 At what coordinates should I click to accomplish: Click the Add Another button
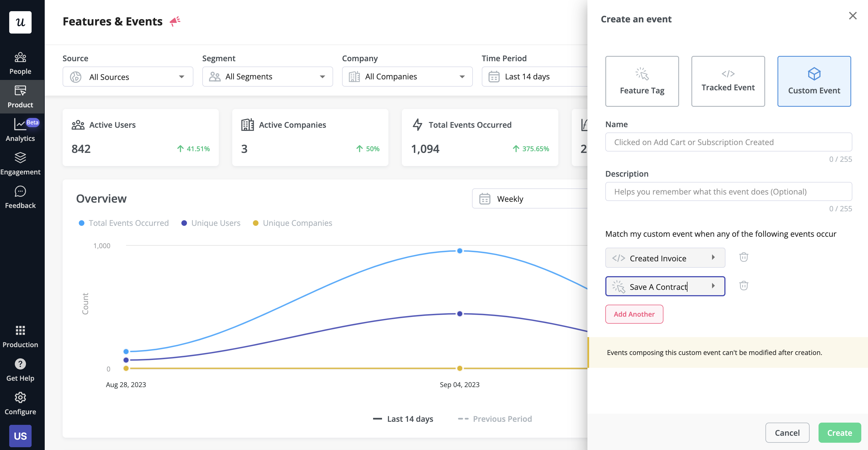click(634, 314)
